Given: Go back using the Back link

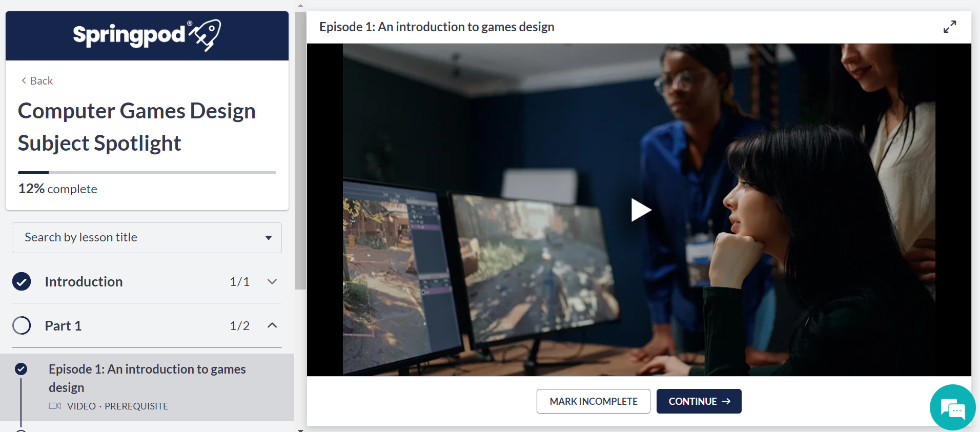Looking at the screenshot, I should pyautogui.click(x=42, y=80).
